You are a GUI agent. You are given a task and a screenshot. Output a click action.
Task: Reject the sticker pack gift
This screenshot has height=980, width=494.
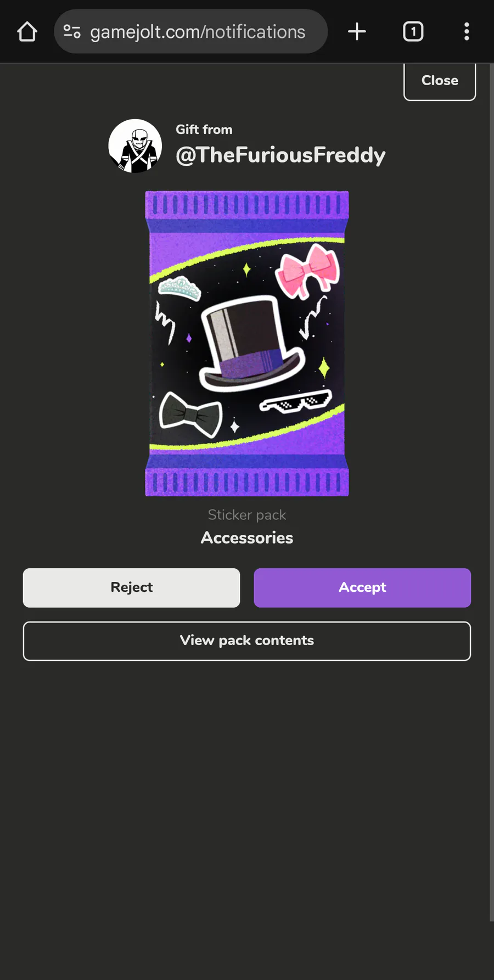pos(132,587)
